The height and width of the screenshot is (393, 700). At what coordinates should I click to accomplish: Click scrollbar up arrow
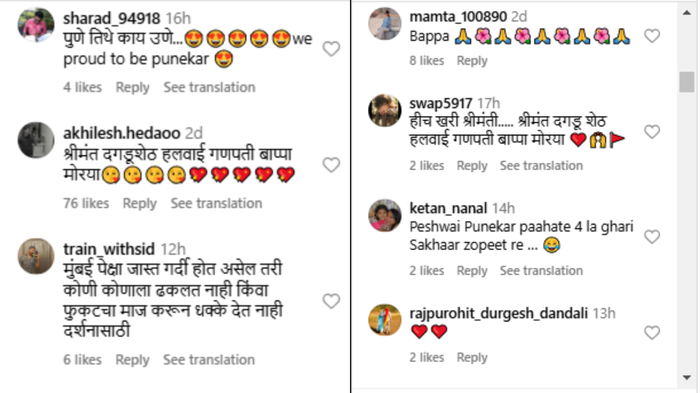(687, 13)
